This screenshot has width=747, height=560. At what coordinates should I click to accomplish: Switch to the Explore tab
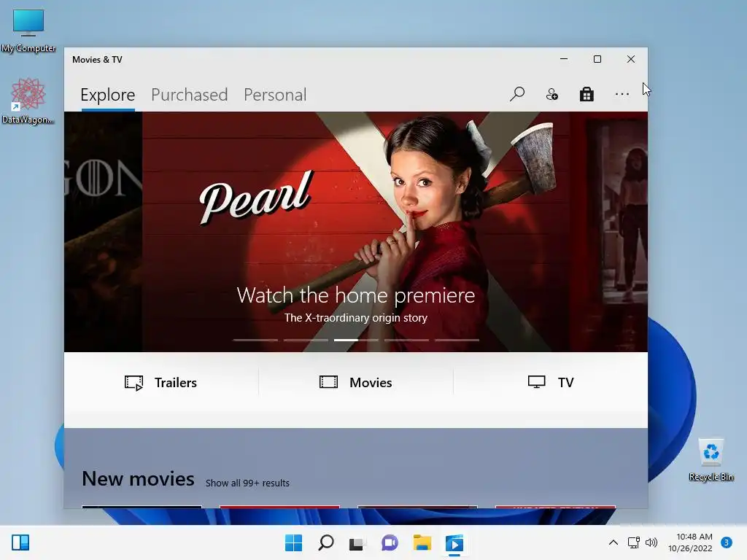click(x=108, y=95)
